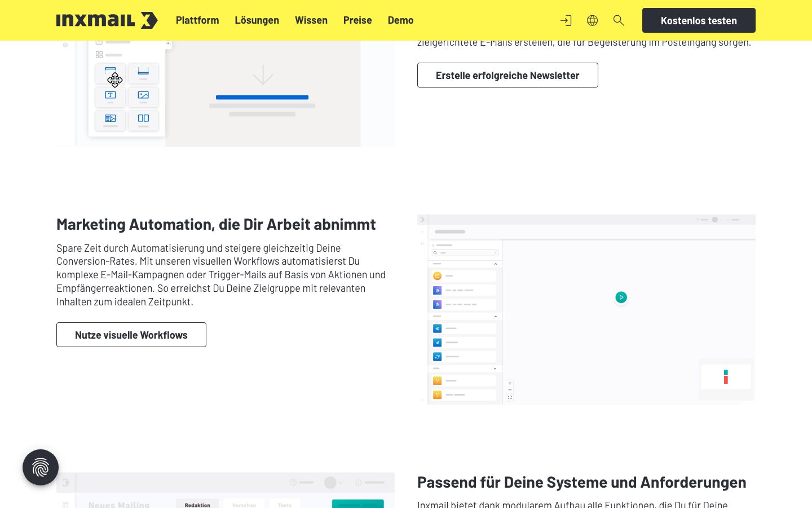Click the Inxmail logo

coord(107,20)
